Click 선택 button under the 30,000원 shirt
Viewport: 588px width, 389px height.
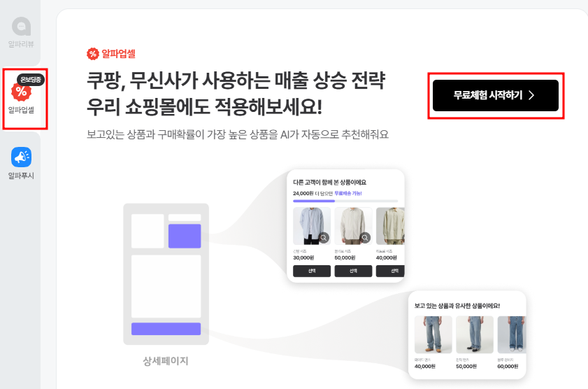pos(312,271)
